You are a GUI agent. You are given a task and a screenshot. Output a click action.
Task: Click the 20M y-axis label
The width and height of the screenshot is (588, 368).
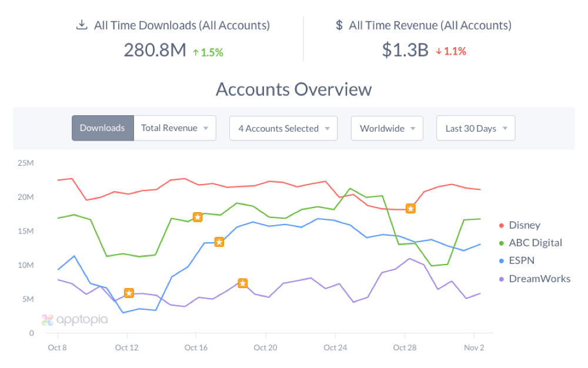25,197
